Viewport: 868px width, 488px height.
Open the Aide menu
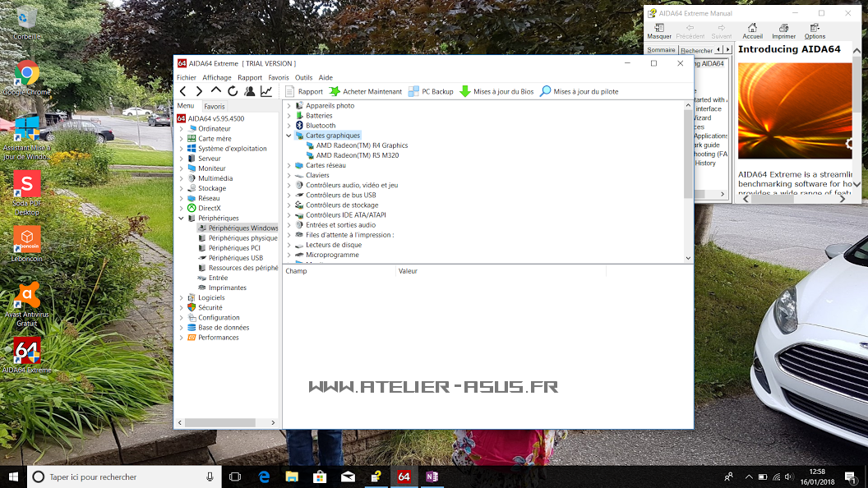coord(325,77)
